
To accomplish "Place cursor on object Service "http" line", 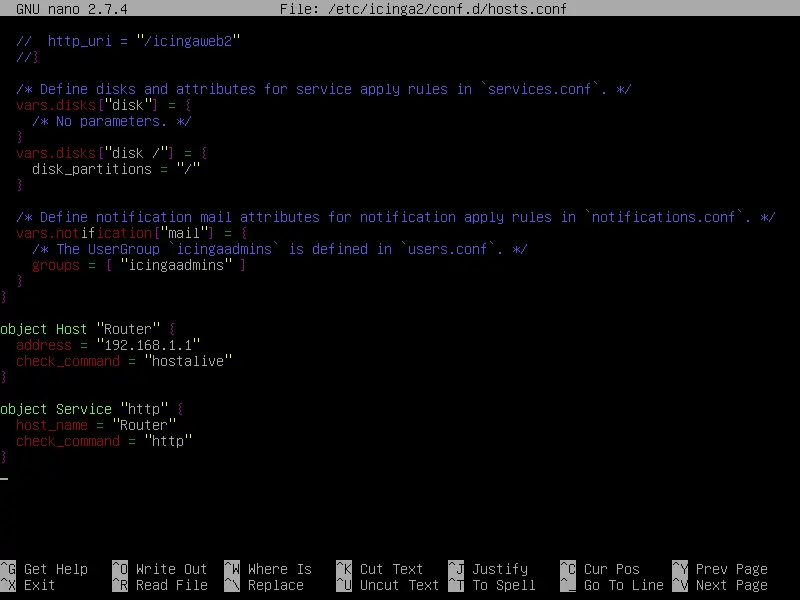I will 92,409.
